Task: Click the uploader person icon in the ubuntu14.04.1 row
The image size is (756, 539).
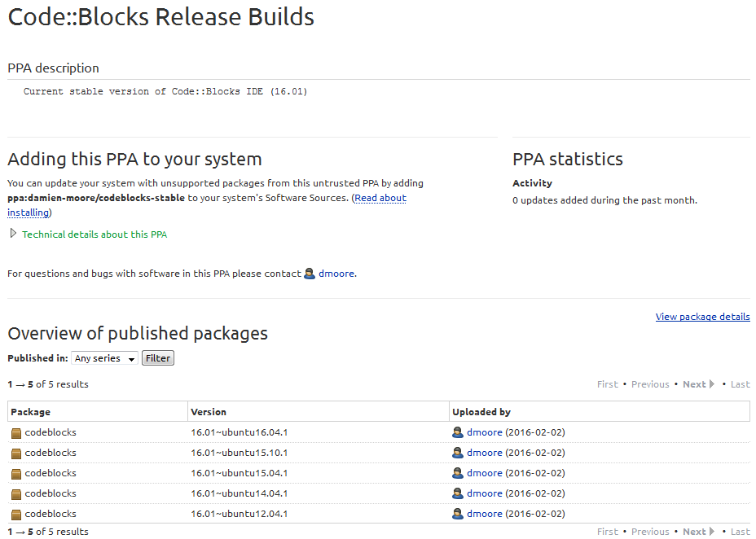Action: pyautogui.click(x=458, y=493)
